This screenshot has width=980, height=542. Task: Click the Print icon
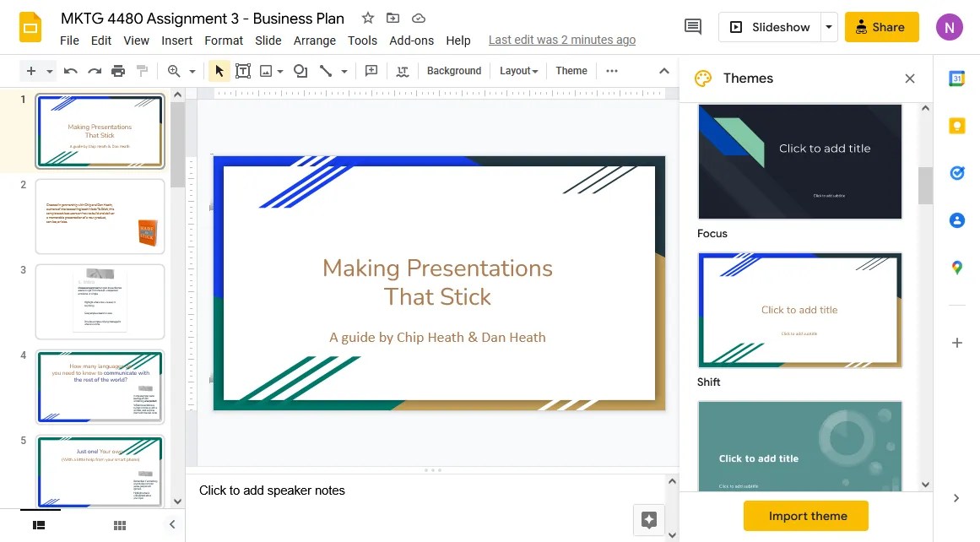(117, 71)
